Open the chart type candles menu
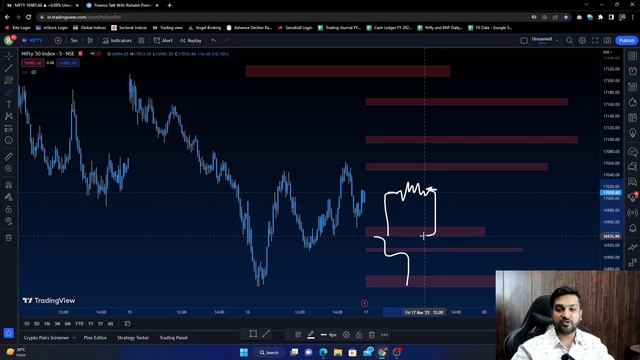The width and height of the screenshot is (640, 360). (x=90, y=40)
